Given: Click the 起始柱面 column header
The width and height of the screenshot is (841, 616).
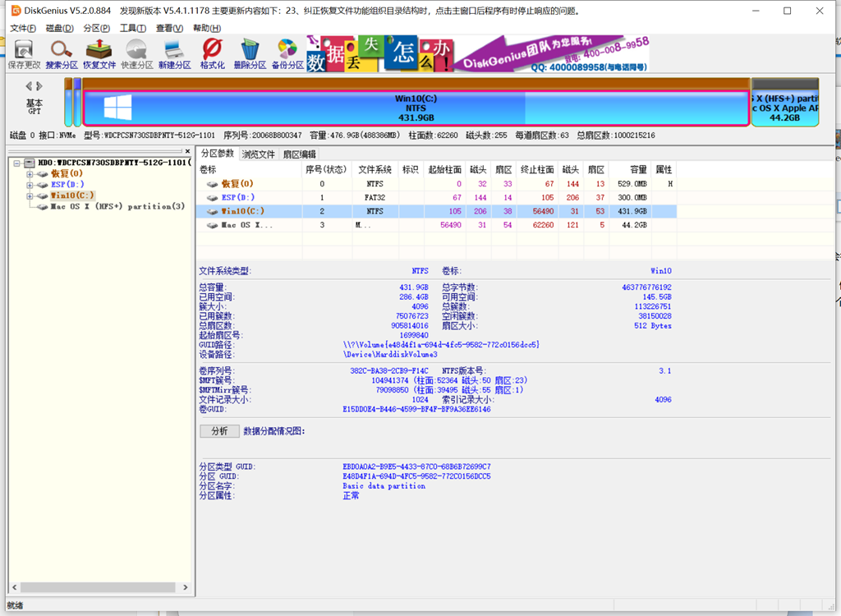Looking at the screenshot, I should point(444,169).
